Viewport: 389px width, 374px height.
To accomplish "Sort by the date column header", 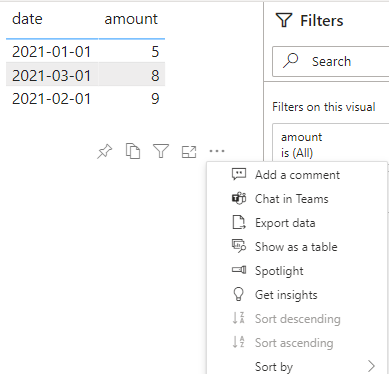I will tap(27, 19).
